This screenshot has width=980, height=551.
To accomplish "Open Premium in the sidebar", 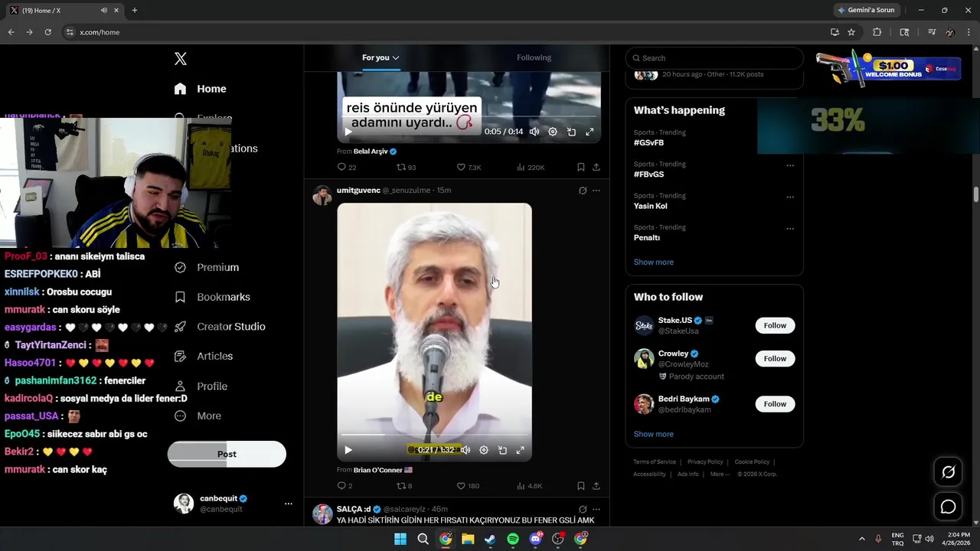I will pos(207,267).
